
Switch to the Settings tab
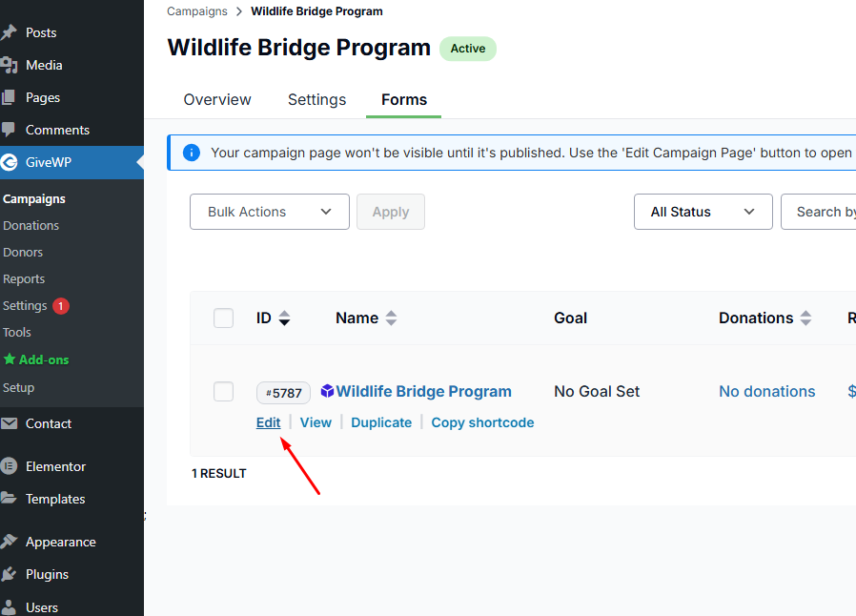316,100
